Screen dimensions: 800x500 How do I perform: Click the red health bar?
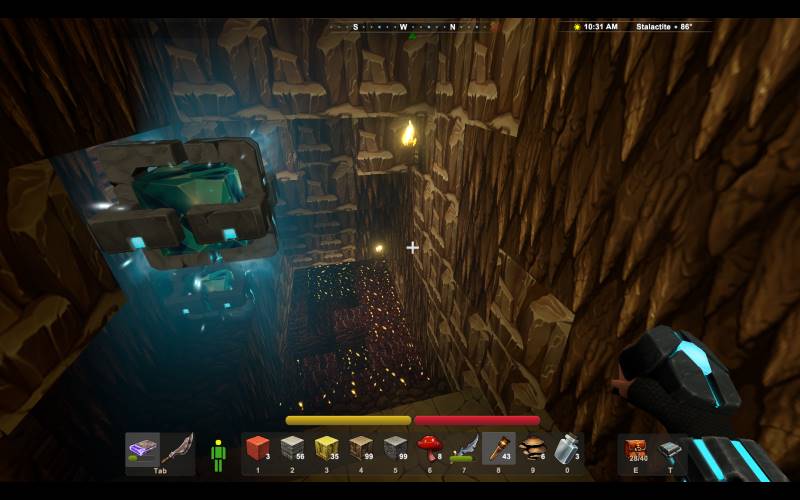pyautogui.click(x=477, y=420)
